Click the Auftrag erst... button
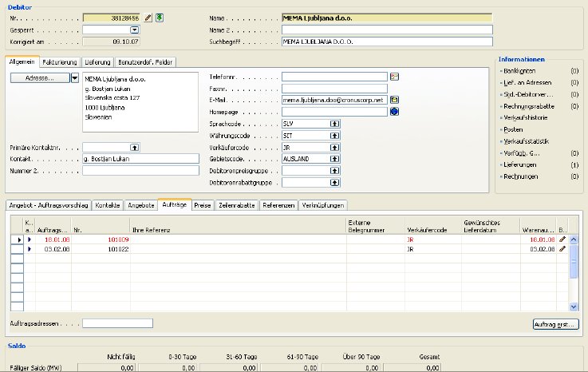This screenshot has width=588, height=372. coord(555,324)
